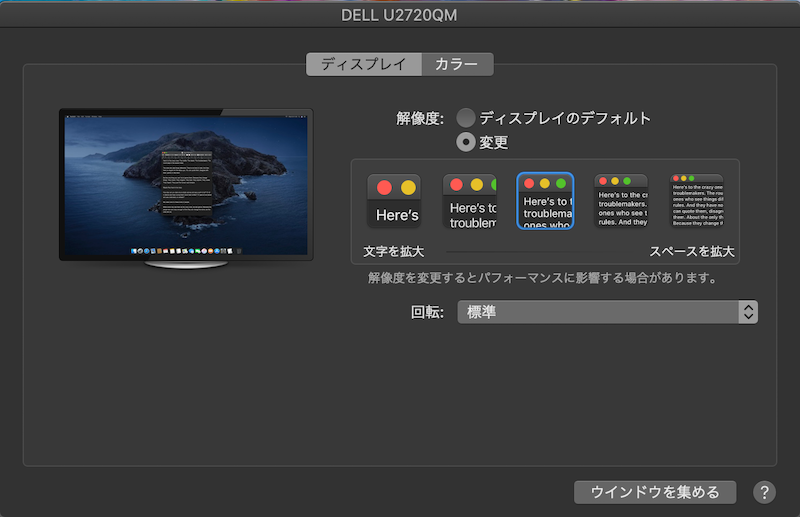Choose the highlighted middle scaling thumbnail
The image size is (800, 517).
[545, 201]
